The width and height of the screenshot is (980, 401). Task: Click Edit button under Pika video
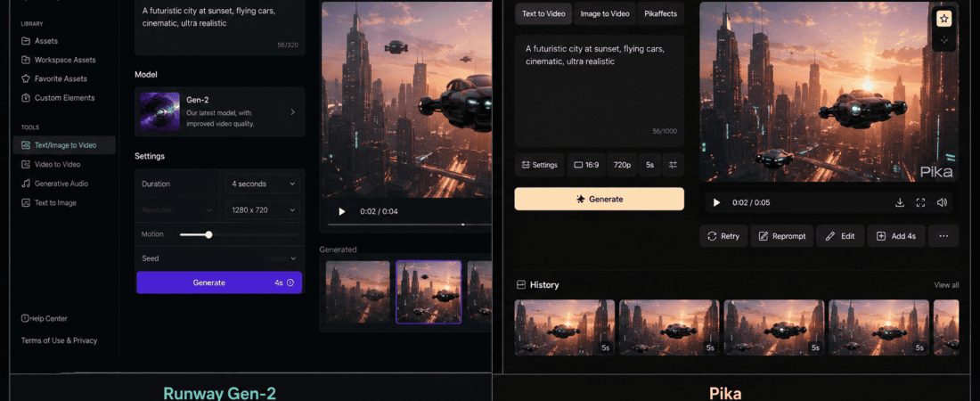pos(840,236)
